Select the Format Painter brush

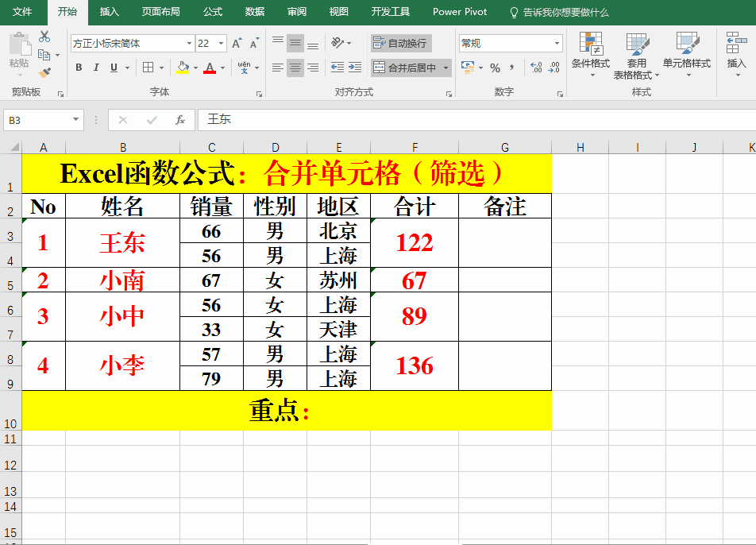[x=44, y=73]
